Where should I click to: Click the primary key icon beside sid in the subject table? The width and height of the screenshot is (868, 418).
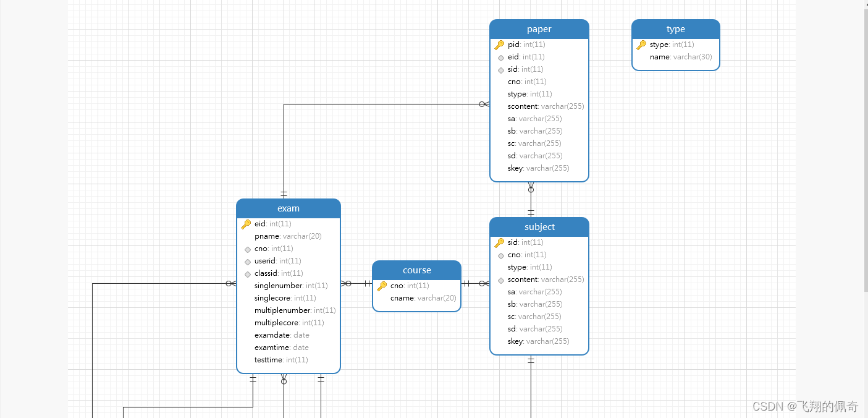(499, 242)
